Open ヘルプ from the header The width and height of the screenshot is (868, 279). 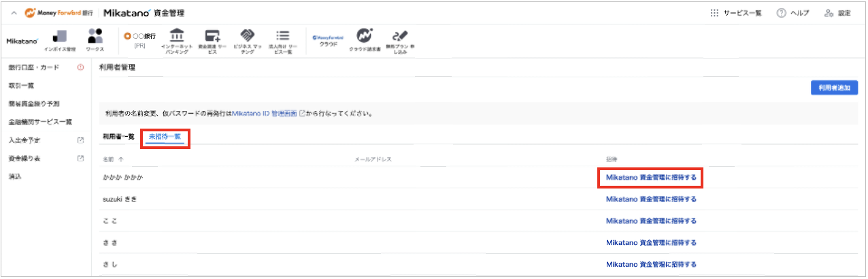[x=792, y=13]
